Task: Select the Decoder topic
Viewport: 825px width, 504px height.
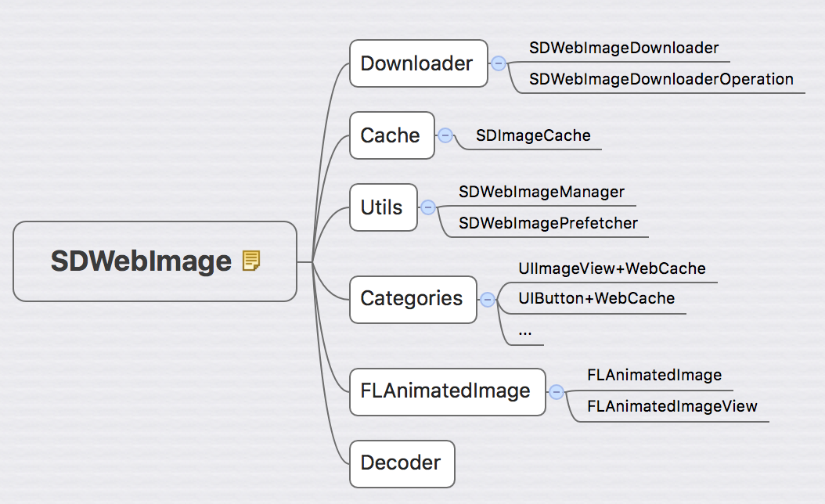Action: coord(402,464)
